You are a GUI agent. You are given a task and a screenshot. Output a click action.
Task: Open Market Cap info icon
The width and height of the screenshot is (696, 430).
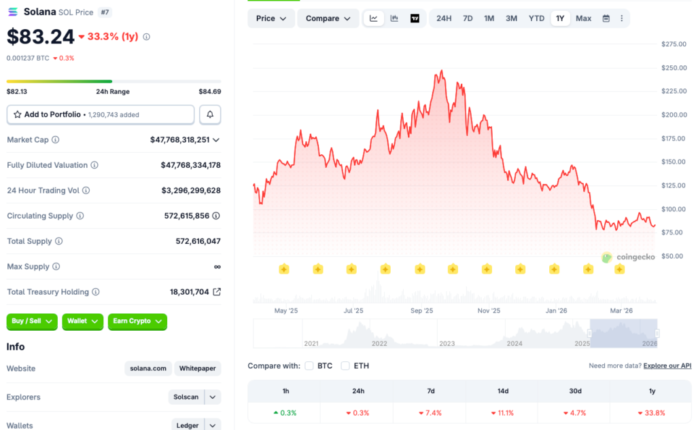pyautogui.click(x=55, y=140)
